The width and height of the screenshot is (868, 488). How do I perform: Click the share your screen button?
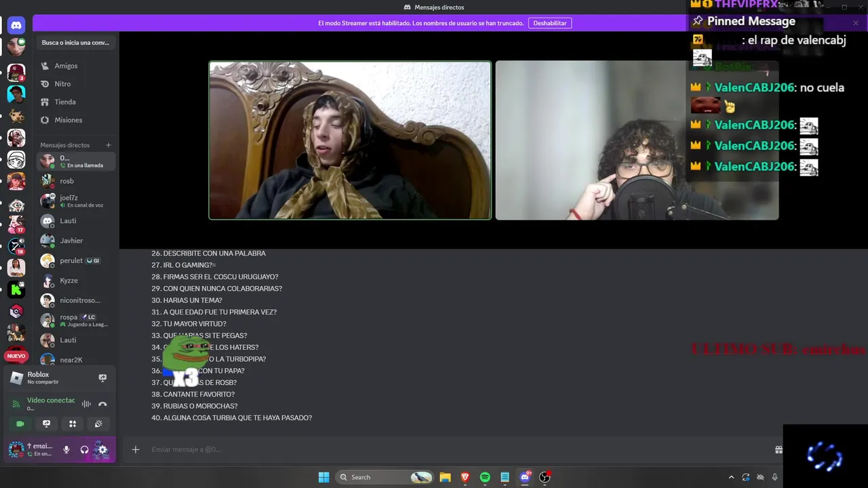tap(46, 424)
